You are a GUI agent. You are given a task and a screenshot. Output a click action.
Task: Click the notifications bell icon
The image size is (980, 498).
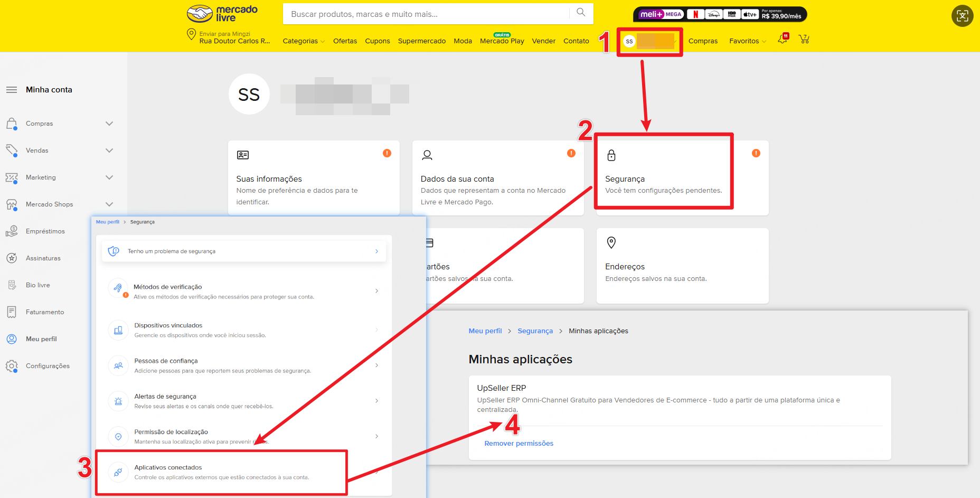coord(782,40)
